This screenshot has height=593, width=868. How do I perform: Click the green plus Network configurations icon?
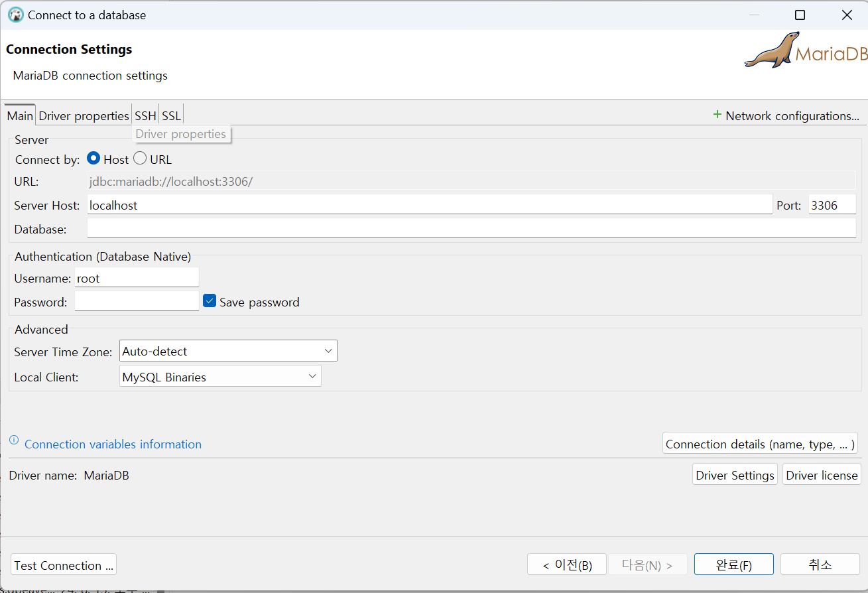pyautogui.click(x=717, y=115)
